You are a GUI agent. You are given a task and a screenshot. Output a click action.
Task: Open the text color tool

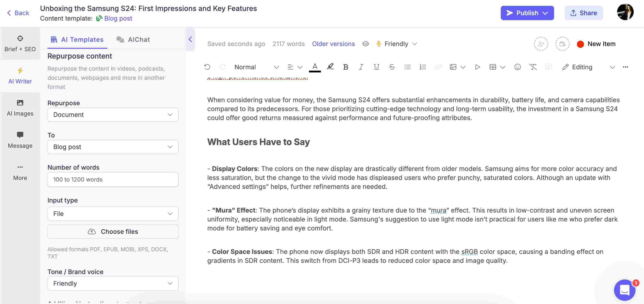[x=315, y=67]
